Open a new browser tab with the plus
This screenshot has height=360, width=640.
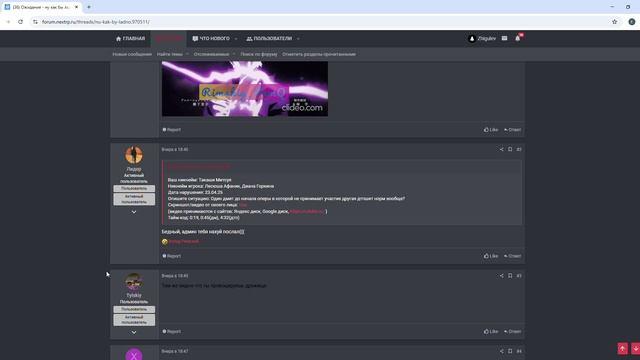(x=89, y=7)
